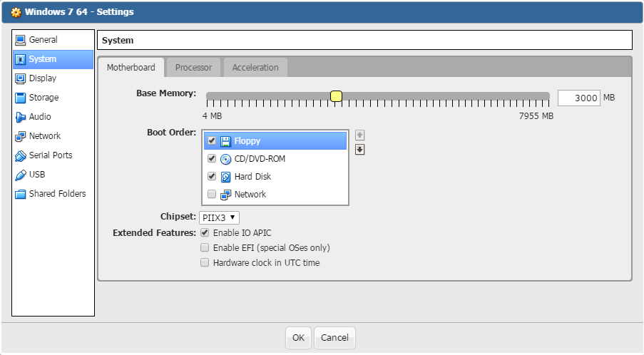This screenshot has height=355, width=644.
Task: Click the Network icon in sidebar
Action: click(x=21, y=136)
